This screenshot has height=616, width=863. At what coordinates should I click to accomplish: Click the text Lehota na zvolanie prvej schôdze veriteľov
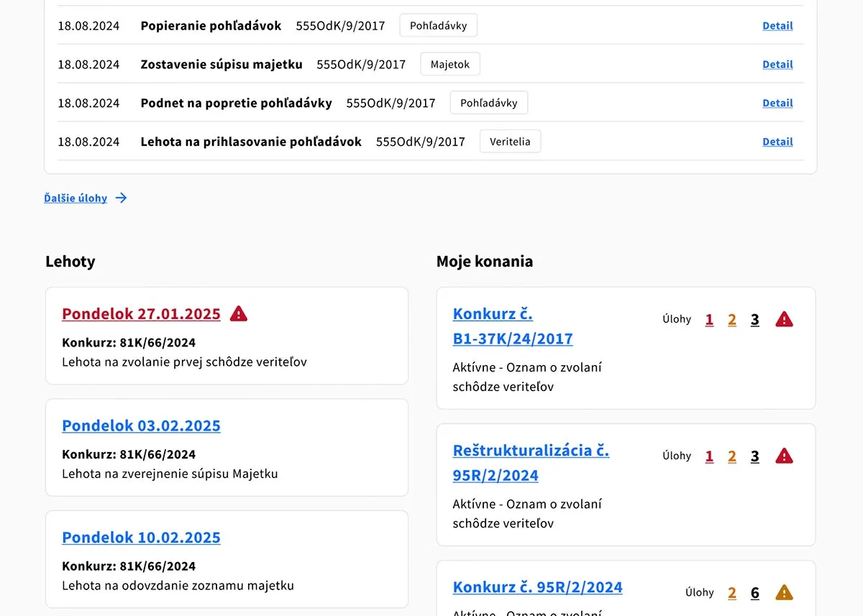pos(184,362)
